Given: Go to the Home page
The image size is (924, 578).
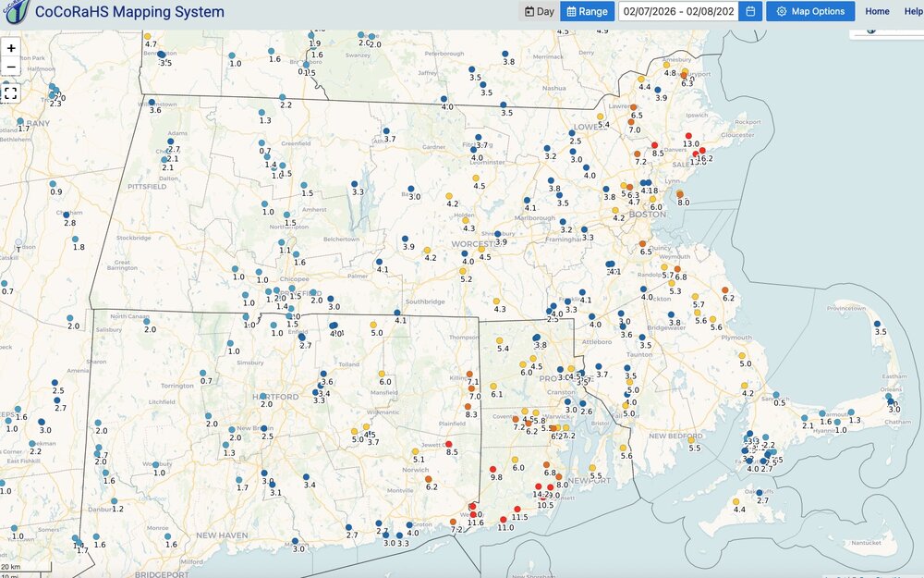Looking at the screenshot, I should click(x=877, y=11).
